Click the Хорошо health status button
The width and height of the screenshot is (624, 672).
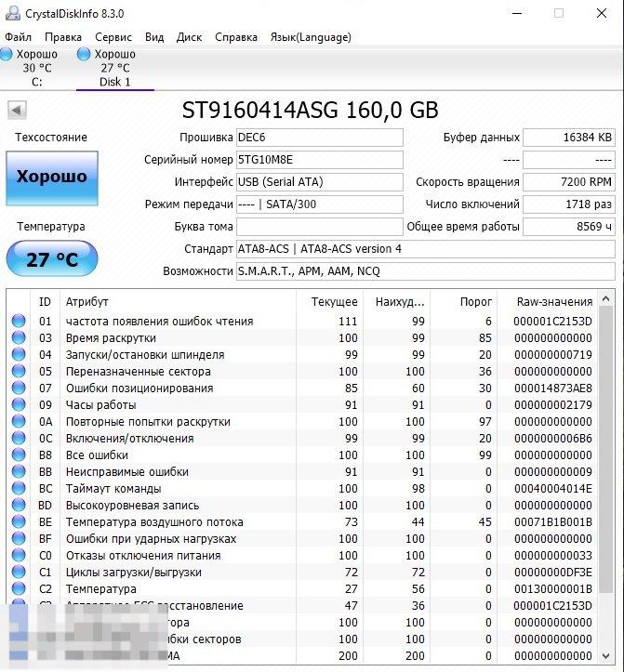(52, 178)
